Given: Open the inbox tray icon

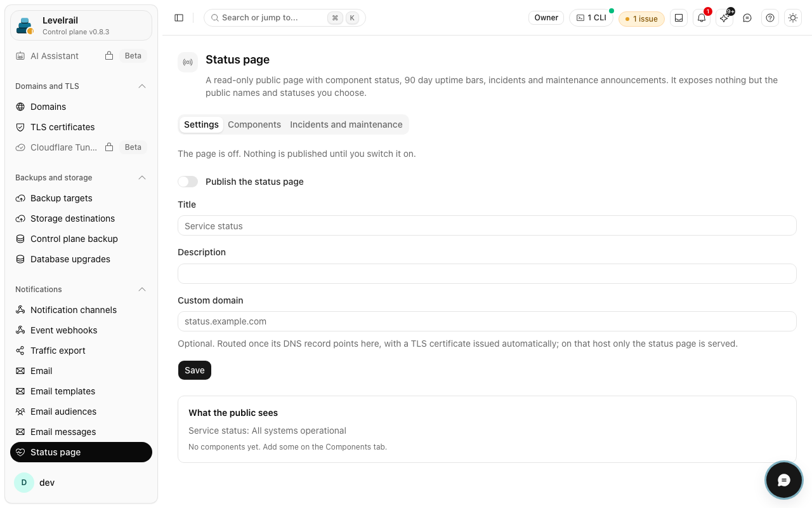Looking at the screenshot, I should pos(679,18).
